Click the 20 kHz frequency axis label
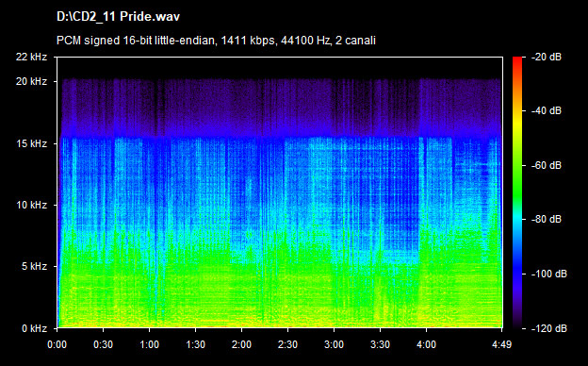This screenshot has height=366, width=588. point(31,81)
